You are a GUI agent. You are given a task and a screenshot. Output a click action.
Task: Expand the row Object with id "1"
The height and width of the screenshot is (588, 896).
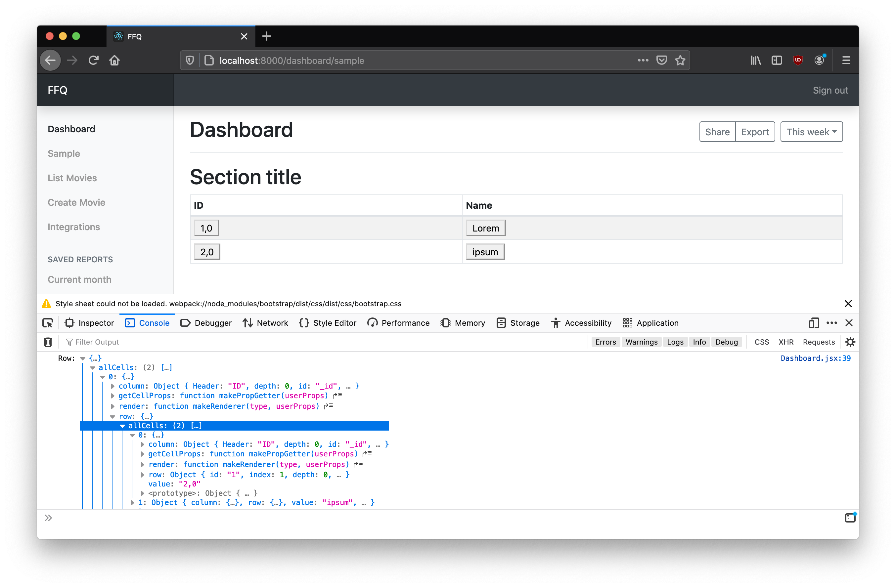click(142, 475)
